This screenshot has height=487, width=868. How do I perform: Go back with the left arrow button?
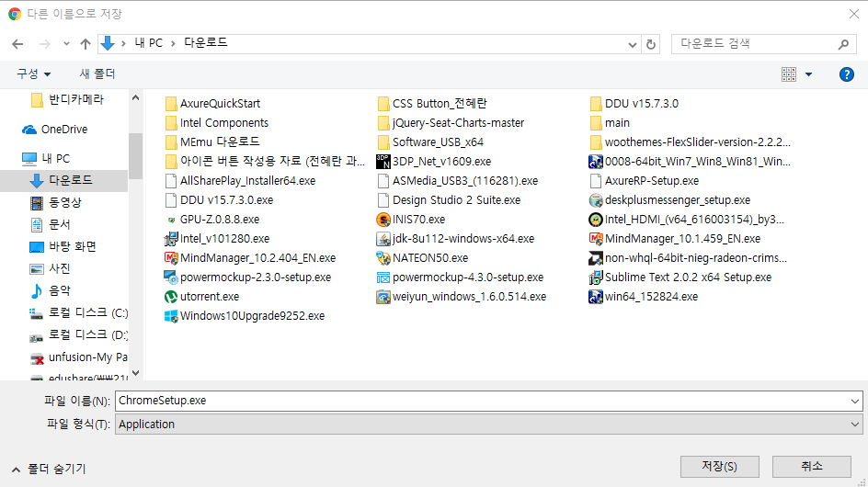tap(17, 44)
